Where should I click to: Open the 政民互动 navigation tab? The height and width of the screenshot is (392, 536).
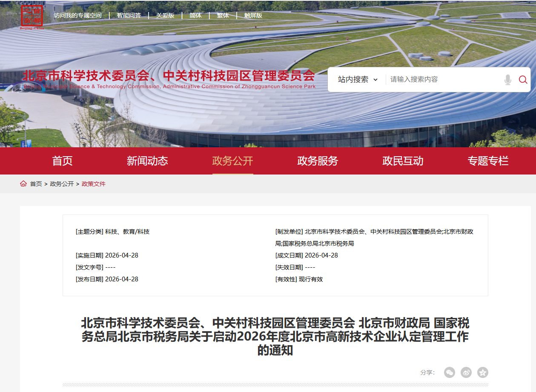click(403, 161)
